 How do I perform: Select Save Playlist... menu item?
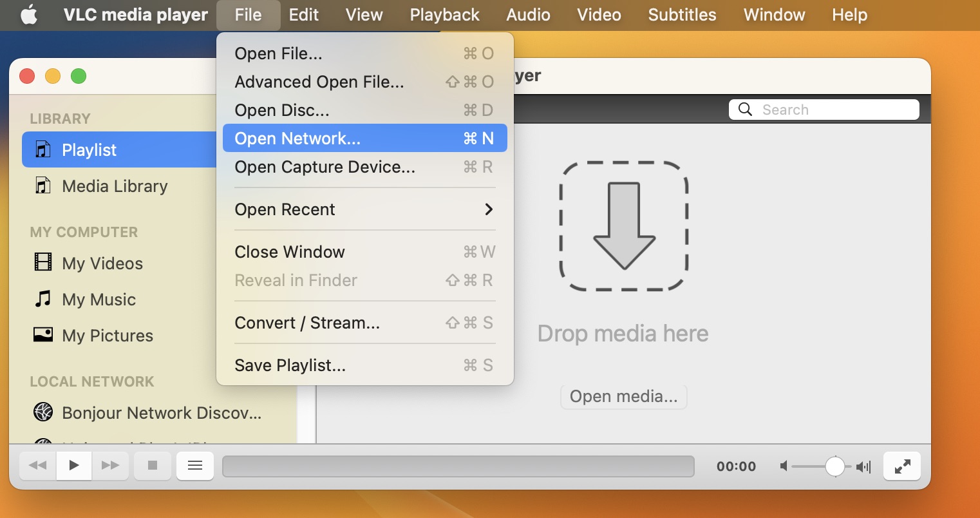point(365,365)
